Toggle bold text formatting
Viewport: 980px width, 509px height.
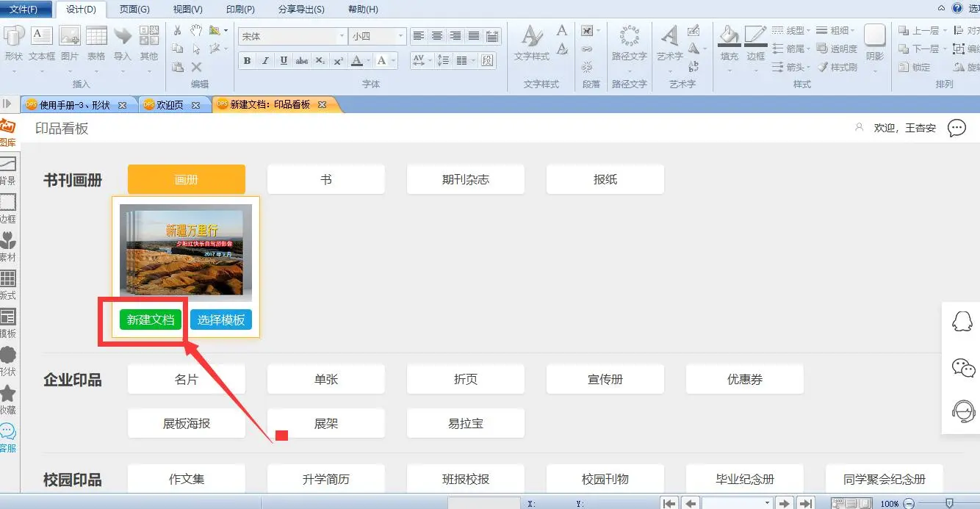coord(247,60)
